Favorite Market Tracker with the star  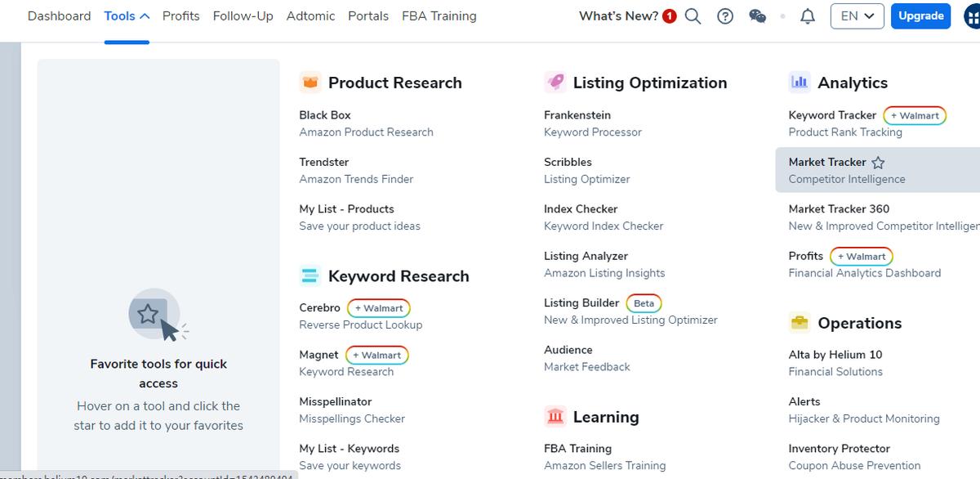click(x=878, y=163)
